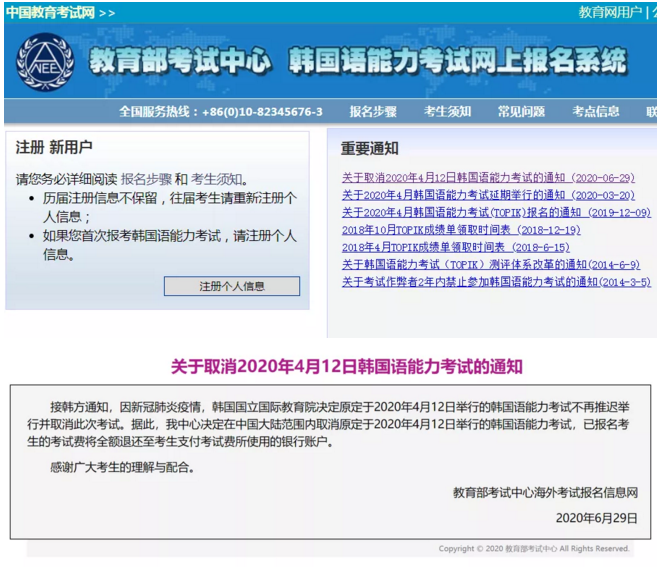
Task: Open the 考生须知 navigation item
Action: coord(447,111)
